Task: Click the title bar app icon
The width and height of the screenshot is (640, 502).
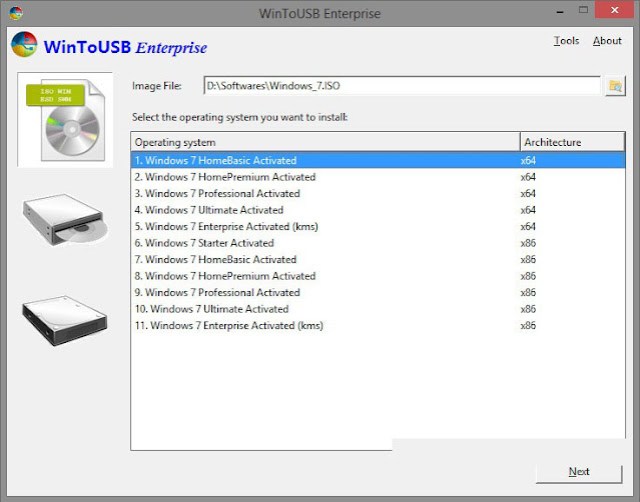Action: click(16, 13)
